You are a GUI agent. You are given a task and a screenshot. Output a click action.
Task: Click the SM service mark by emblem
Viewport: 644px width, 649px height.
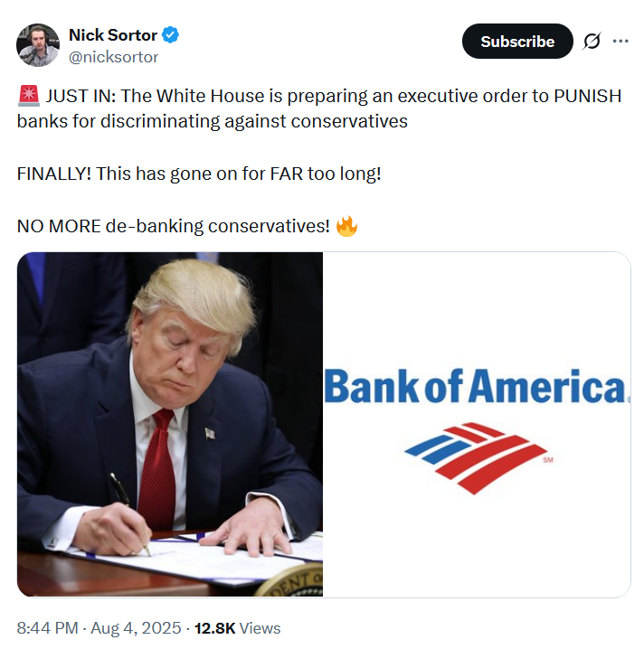pyautogui.click(x=548, y=460)
